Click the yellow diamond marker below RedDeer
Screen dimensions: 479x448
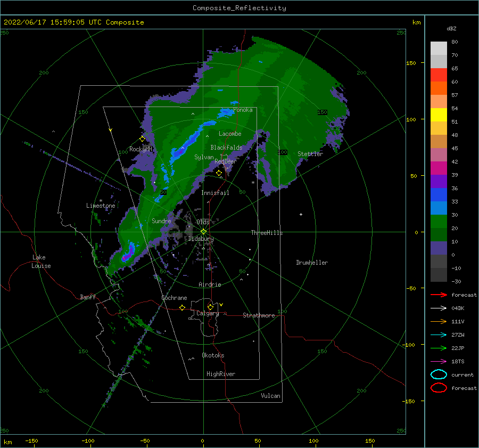[219, 173]
